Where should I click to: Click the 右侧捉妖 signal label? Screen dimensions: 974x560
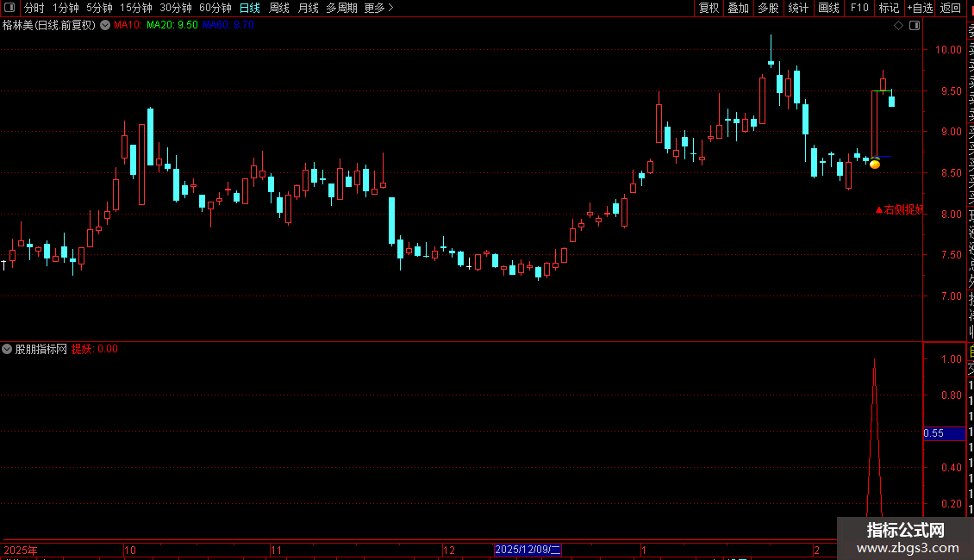coord(899,210)
